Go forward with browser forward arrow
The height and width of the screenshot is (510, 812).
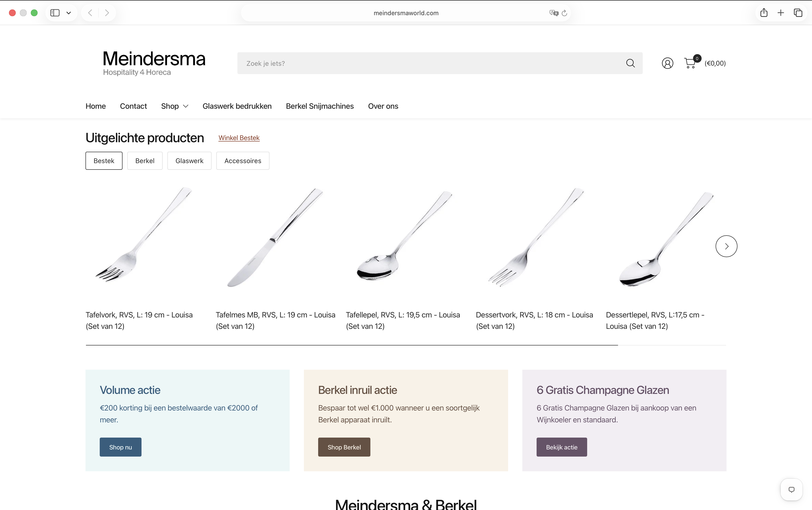(107, 13)
